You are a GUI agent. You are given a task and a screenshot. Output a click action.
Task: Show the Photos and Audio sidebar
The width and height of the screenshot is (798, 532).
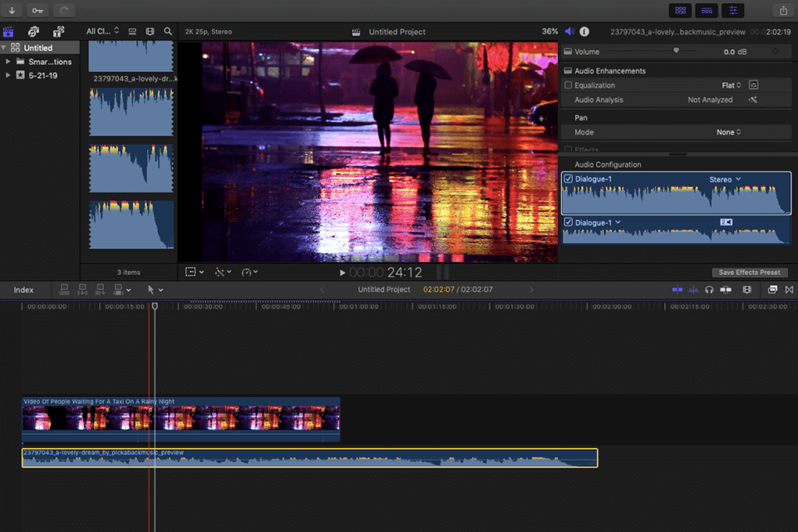tap(33, 32)
